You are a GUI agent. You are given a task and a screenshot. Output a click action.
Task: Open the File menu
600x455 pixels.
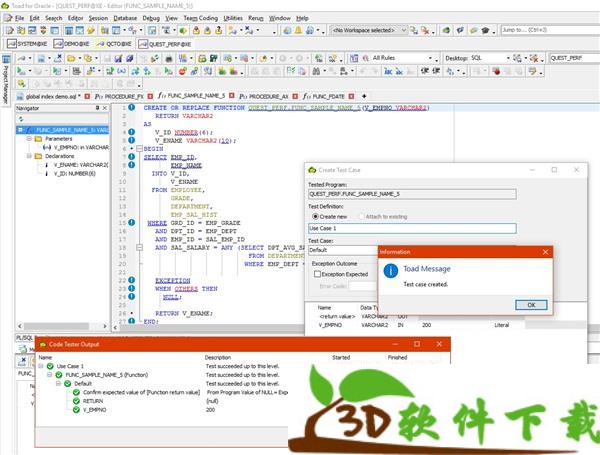pyautogui.click(x=20, y=18)
